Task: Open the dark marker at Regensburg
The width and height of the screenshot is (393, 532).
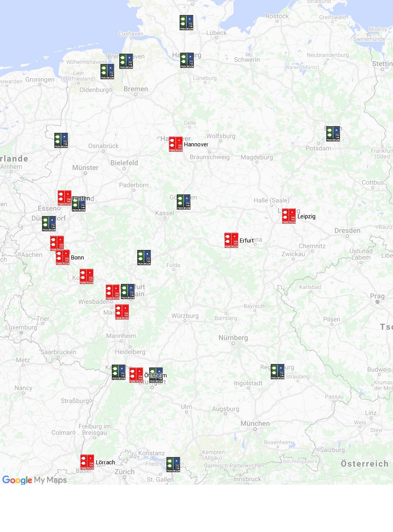Action: click(x=277, y=372)
